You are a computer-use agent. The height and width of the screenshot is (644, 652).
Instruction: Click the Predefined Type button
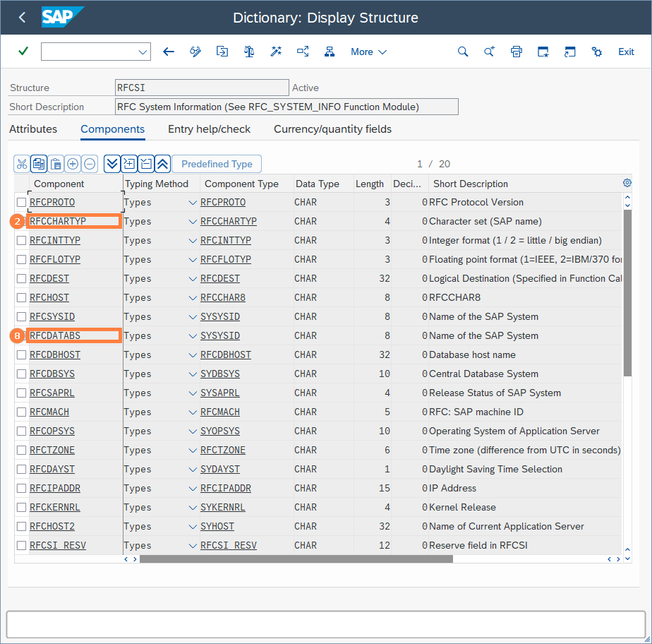click(217, 163)
